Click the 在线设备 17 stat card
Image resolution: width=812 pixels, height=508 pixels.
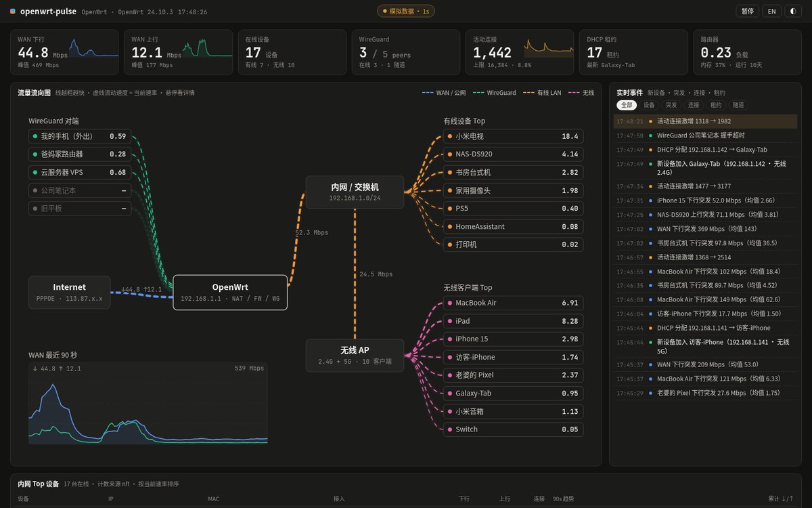coord(292,52)
